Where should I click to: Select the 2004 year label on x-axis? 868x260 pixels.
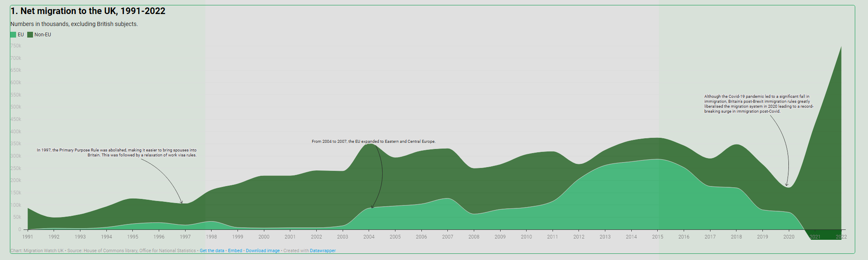click(x=369, y=237)
